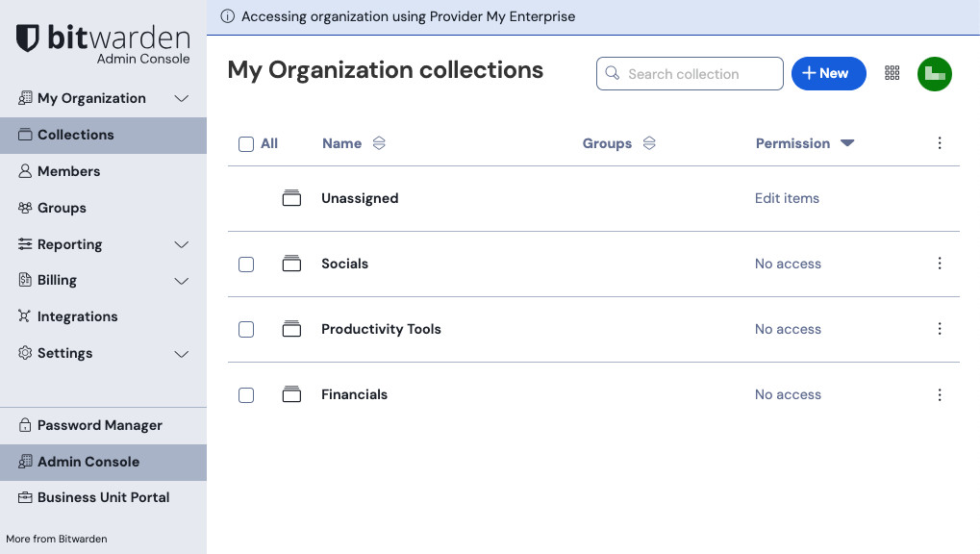The height and width of the screenshot is (554, 980).
Task: Click the green account avatar icon
Action: tap(934, 74)
